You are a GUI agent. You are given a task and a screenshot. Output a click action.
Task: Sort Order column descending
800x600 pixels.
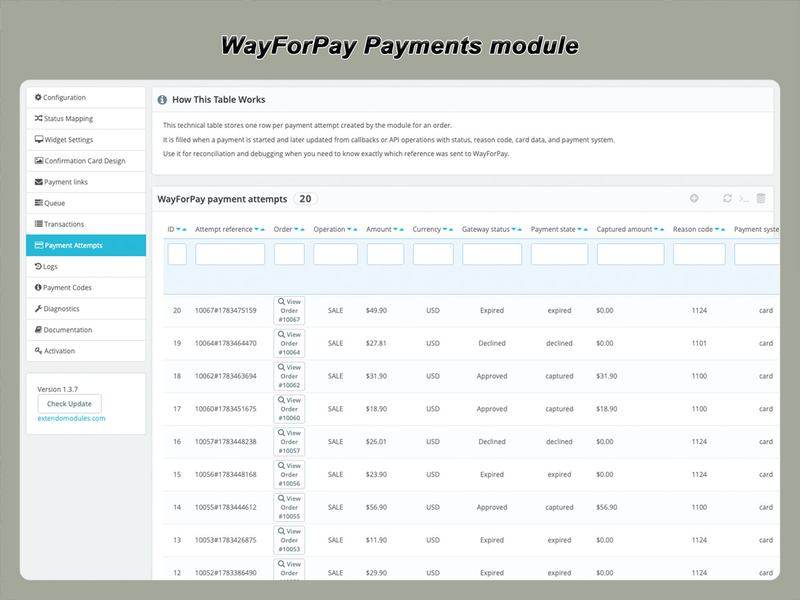tap(296, 230)
